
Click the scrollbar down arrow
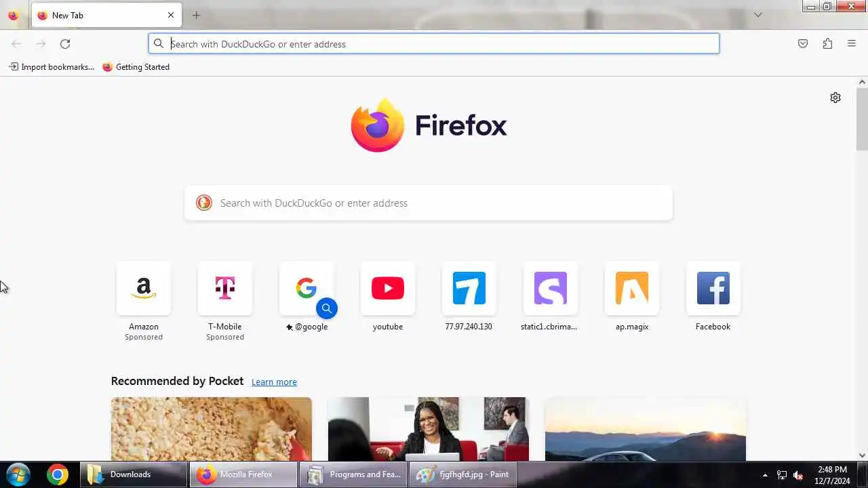tap(862, 455)
